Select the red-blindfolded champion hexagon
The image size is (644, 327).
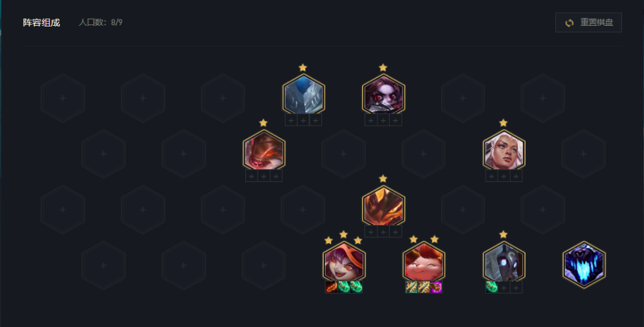(263, 150)
